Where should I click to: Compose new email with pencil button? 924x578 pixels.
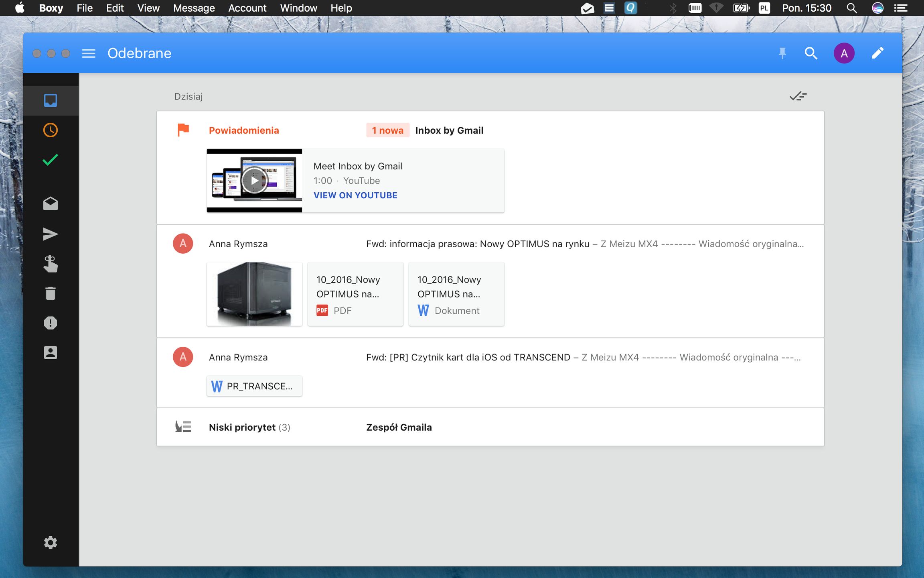pos(877,53)
